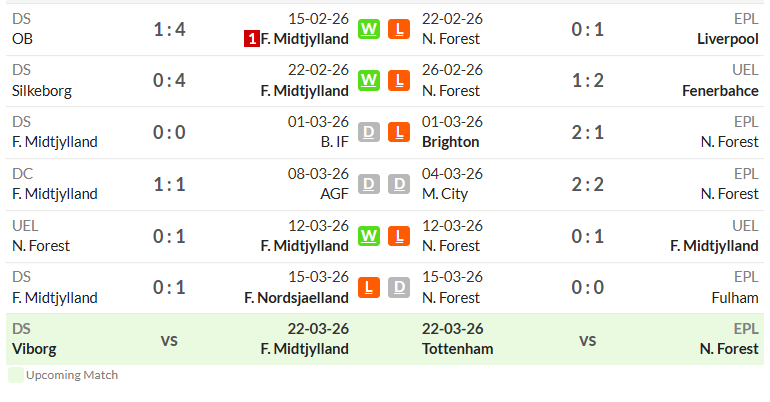
Task: Open the Brighton team link
Action: pyautogui.click(x=450, y=142)
